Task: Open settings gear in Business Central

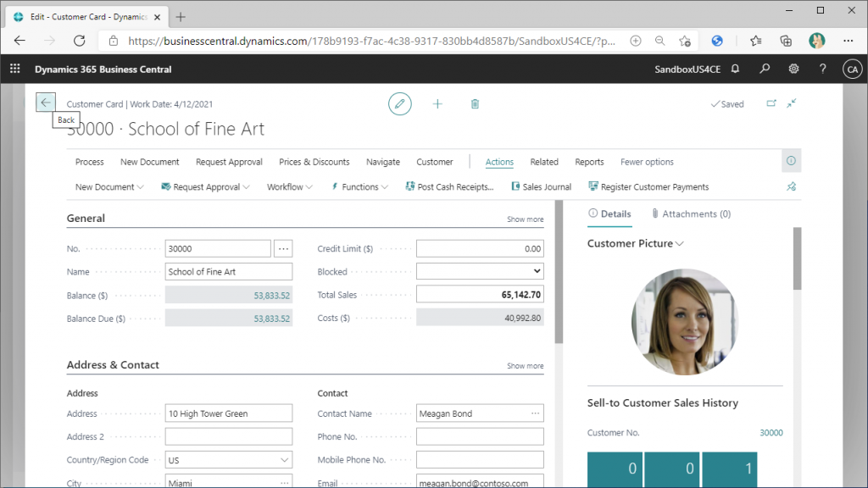Action: pyautogui.click(x=793, y=69)
